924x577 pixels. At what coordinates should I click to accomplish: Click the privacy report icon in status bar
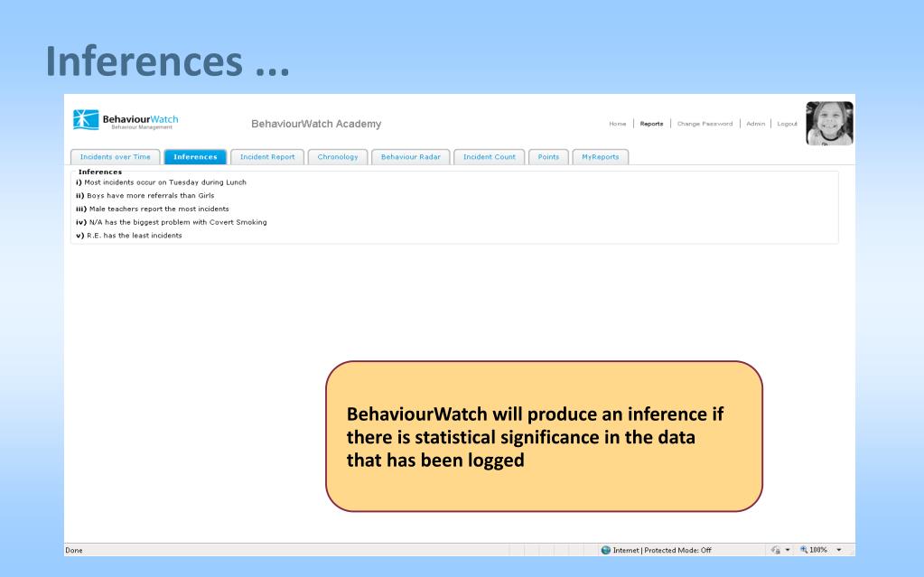point(776,550)
